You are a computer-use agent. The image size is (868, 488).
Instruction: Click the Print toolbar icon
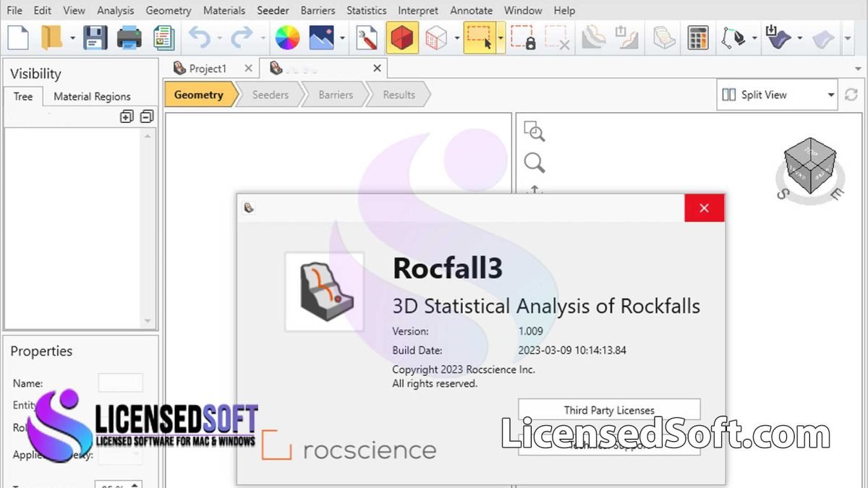click(x=129, y=38)
